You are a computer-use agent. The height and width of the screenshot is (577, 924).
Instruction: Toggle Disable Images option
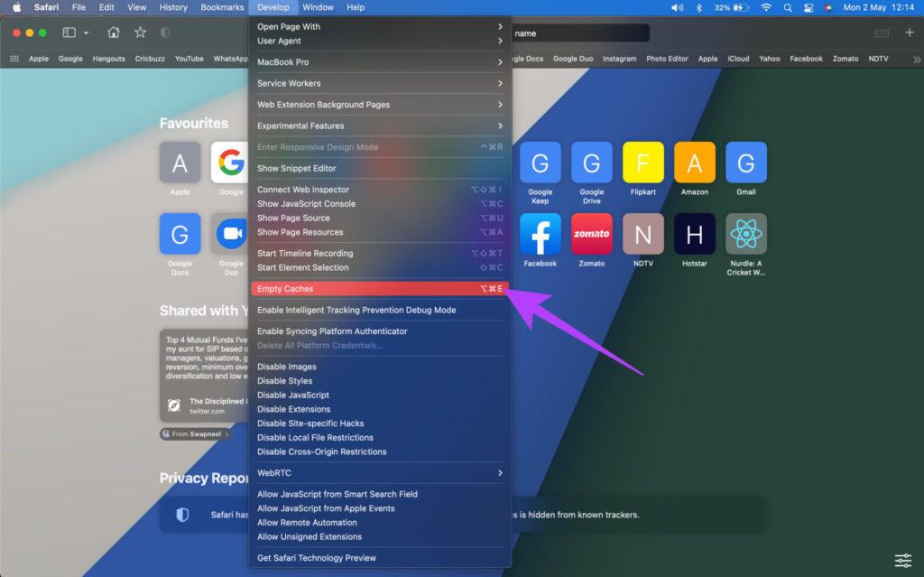[380, 367]
